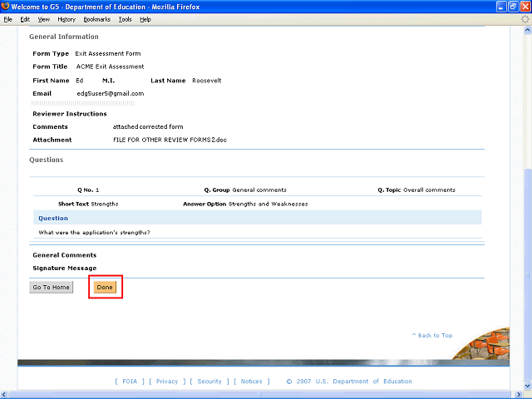Open the Help menu
This screenshot has width=532, height=399.
145,19
